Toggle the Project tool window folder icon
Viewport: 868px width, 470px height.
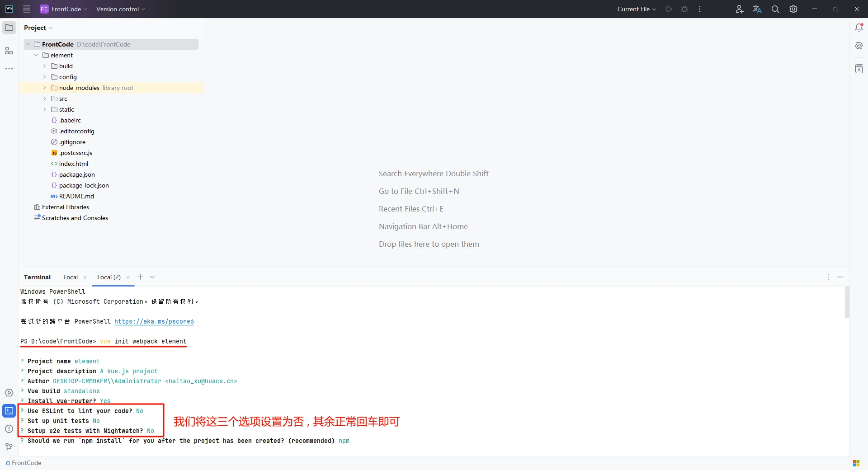[9, 28]
